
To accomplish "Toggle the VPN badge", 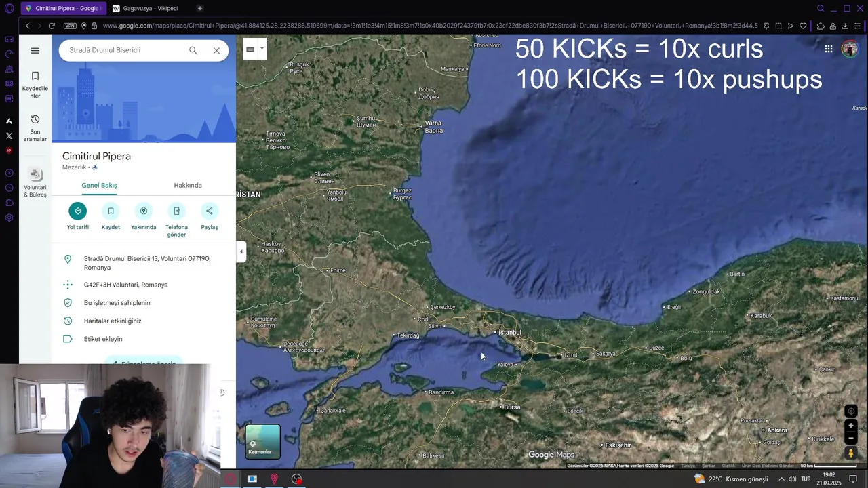I will [x=70, y=26].
